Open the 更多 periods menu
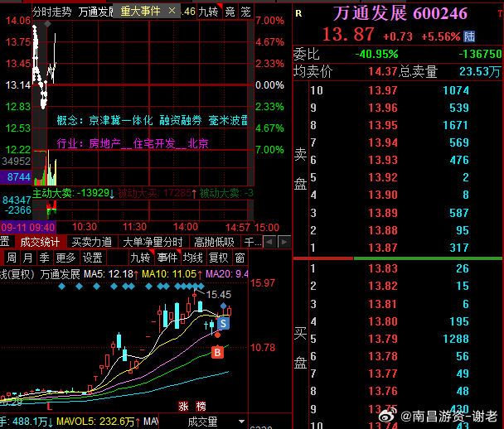Image resolution: width=504 pixels, height=429 pixels. (x=65, y=258)
